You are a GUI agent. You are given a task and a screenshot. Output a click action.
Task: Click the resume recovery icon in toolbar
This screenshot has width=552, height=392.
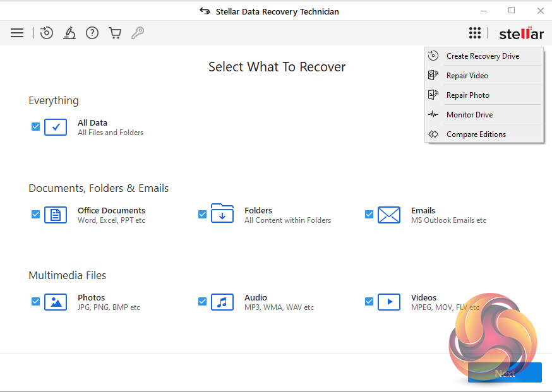coord(46,33)
